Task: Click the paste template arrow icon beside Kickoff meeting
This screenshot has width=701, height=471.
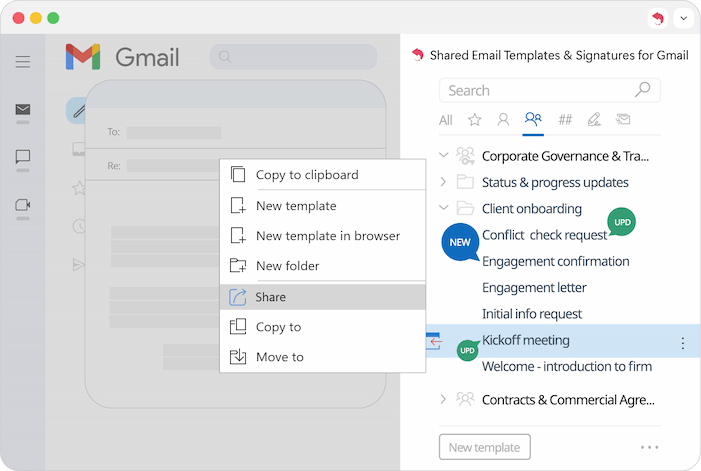Action: click(x=434, y=342)
